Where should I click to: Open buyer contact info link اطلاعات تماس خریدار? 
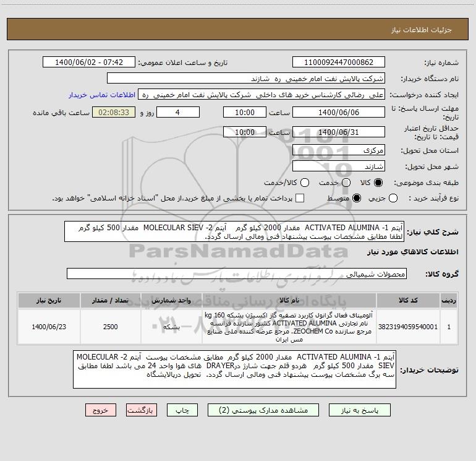(102, 95)
